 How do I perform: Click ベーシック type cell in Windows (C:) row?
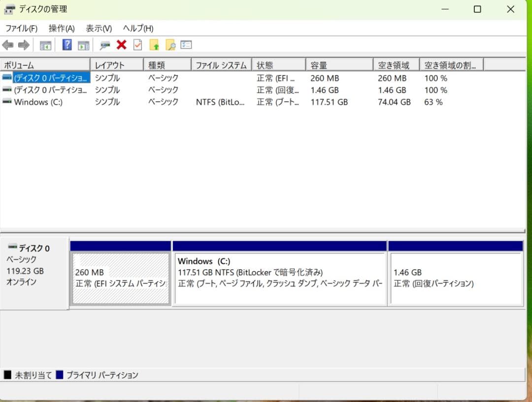point(163,102)
